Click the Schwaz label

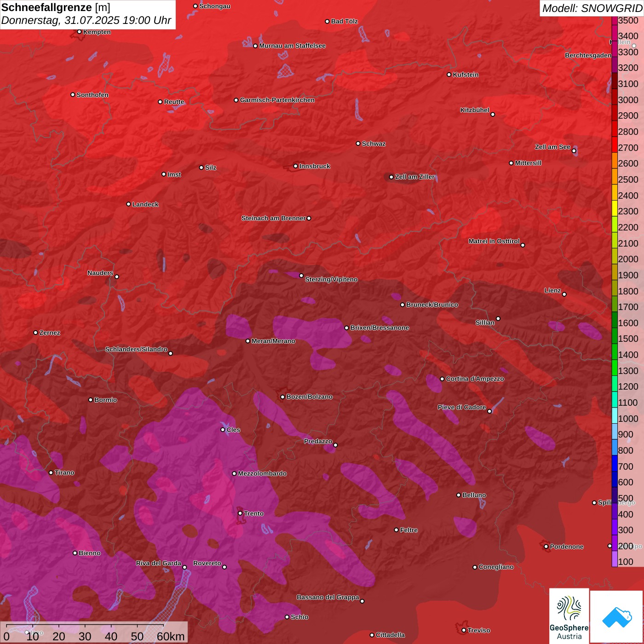point(374,144)
